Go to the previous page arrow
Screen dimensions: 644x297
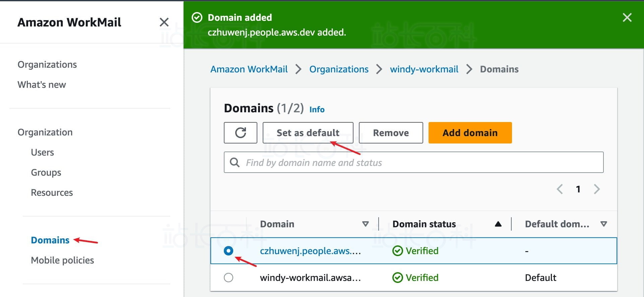[560, 189]
